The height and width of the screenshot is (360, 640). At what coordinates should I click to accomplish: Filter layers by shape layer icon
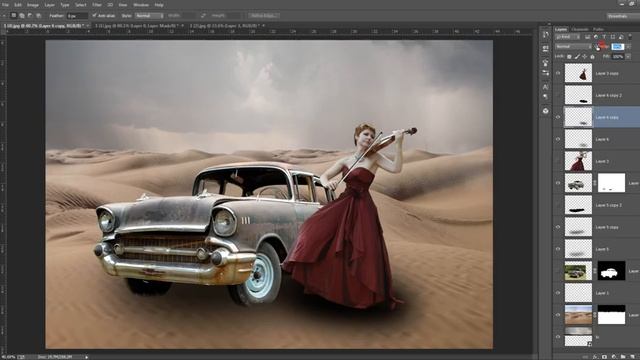[x=613, y=37]
